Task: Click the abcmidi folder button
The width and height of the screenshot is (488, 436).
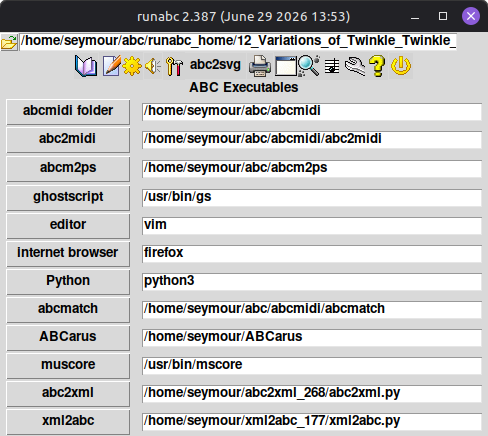Action: (68, 112)
